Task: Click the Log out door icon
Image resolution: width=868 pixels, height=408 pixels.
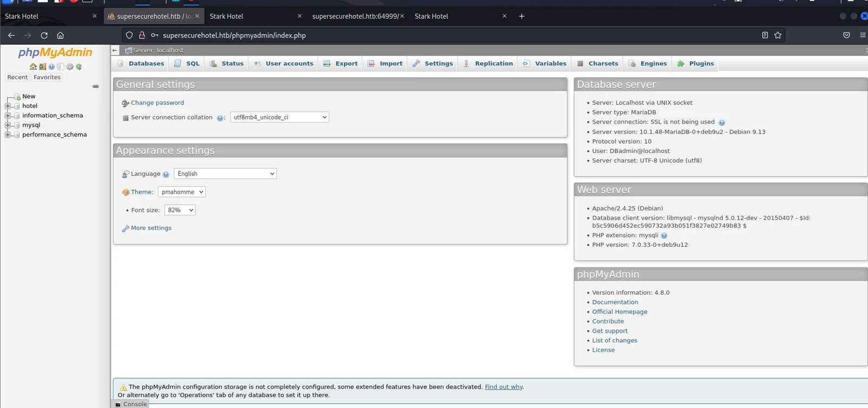Action: pos(42,67)
